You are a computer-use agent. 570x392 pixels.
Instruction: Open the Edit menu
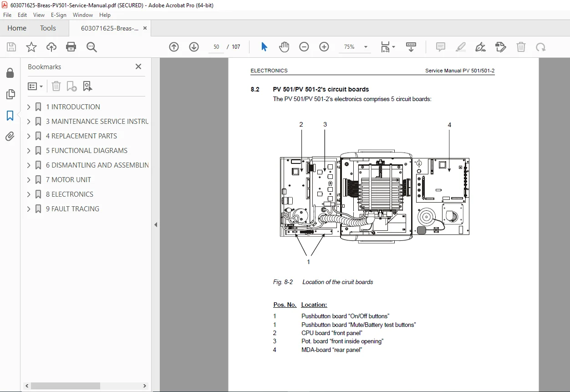(x=22, y=15)
